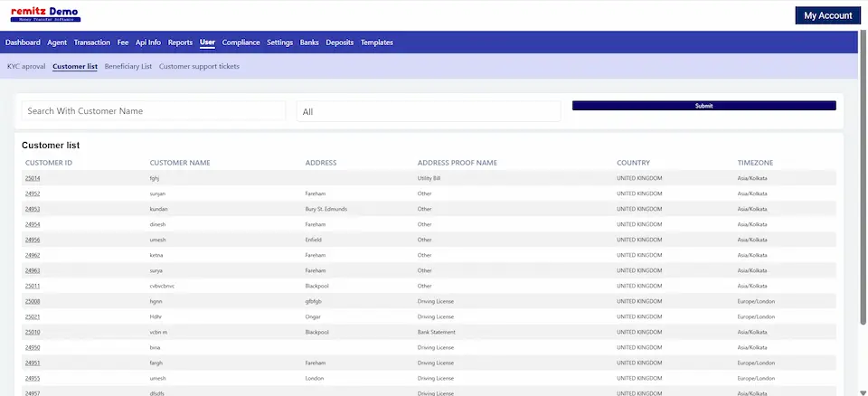The height and width of the screenshot is (396, 868).
Task: Navigate to the Reports menu
Action: point(180,42)
